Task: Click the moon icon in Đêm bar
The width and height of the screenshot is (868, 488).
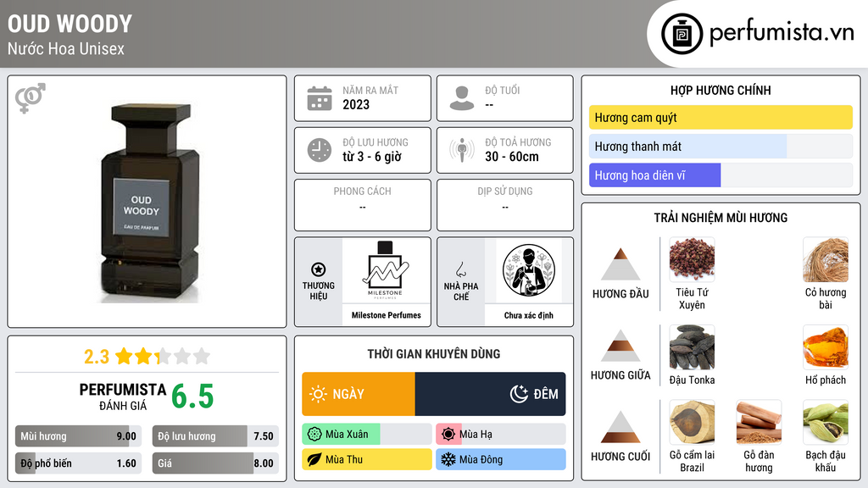Action: click(519, 394)
